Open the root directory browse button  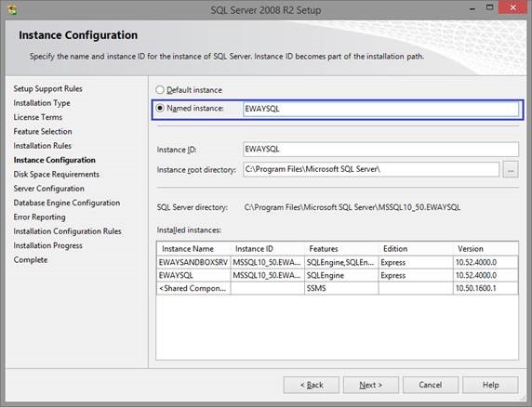(x=511, y=169)
